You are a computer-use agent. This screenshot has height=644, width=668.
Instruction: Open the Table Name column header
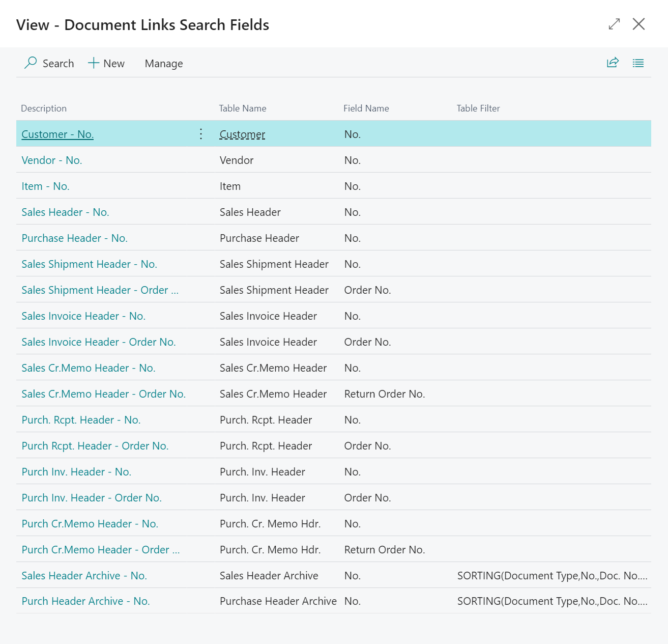click(x=243, y=108)
